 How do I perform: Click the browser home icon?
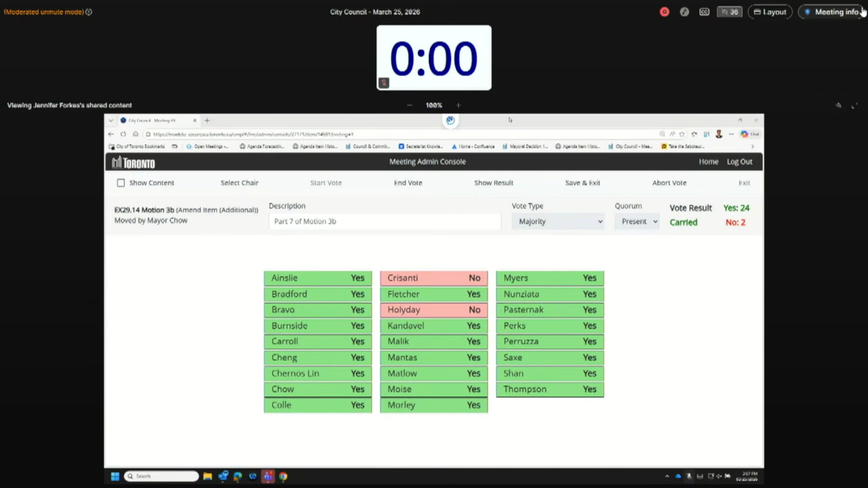point(135,134)
